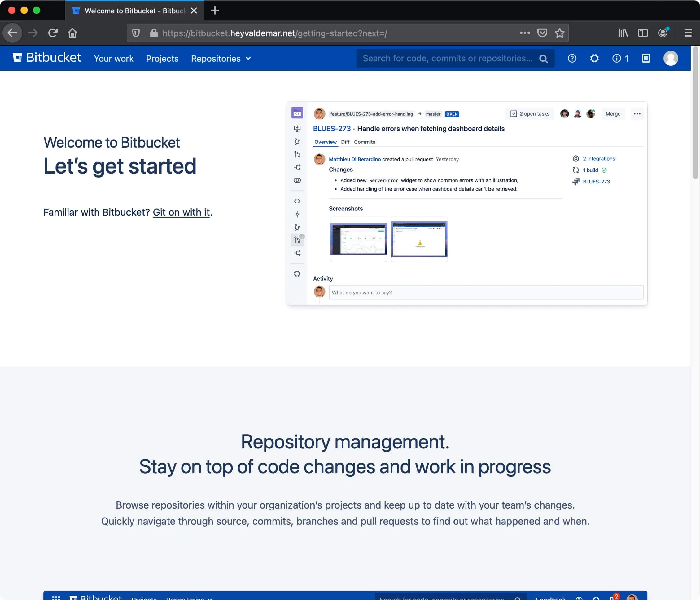Open the 2 integrations link
This screenshot has width=700, height=600.
point(599,159)
